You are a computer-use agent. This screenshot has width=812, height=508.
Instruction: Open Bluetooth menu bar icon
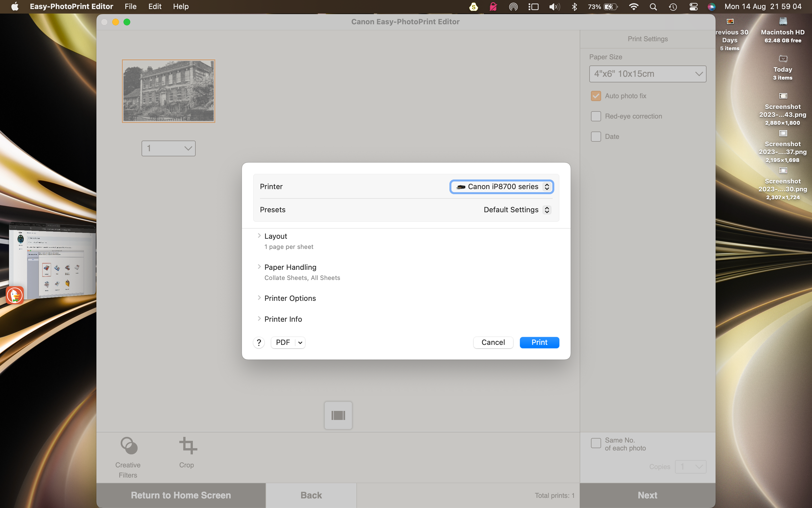click(x=574, y=7)
